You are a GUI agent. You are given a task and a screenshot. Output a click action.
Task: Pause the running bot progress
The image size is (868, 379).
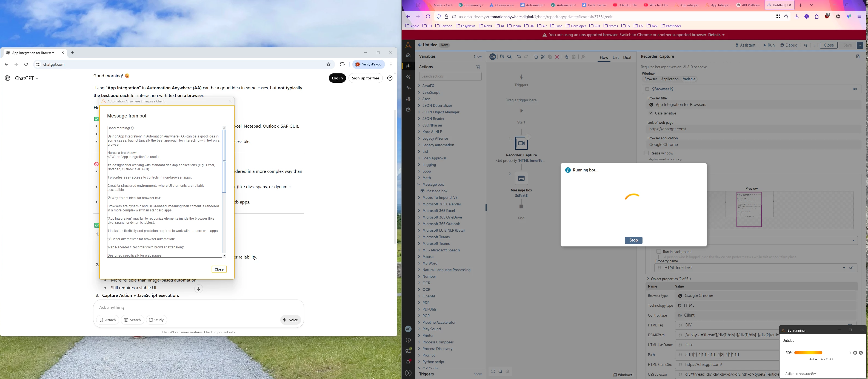pyautogui.click(x=855, y=353)
